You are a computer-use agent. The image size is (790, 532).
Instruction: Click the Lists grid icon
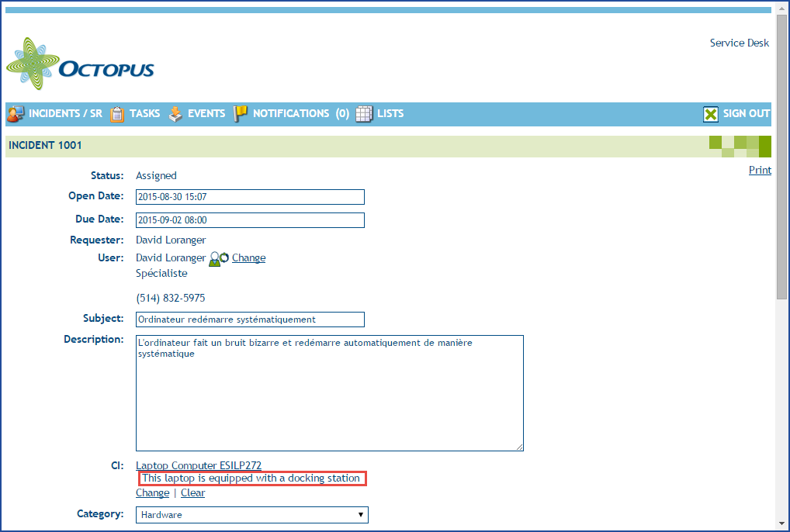pyautogui.click(x=364, y=114)
